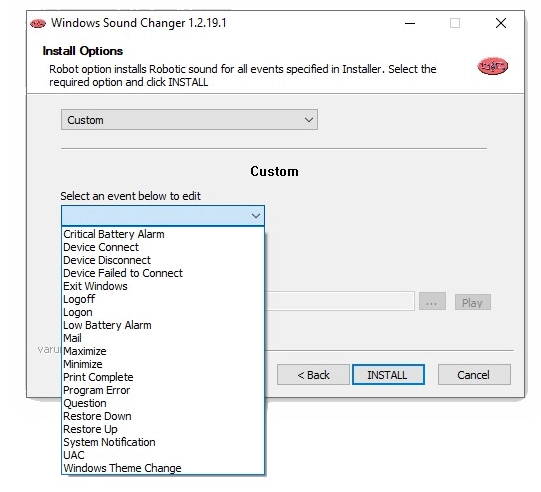Image resolution: width=541 pixels, height=492 pixels.
Task: Cancel the installer
Action: [x=474, y=375]
